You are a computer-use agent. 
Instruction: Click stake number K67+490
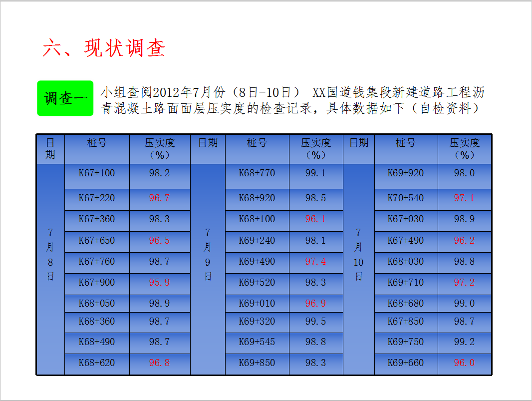tap(406, 240)
